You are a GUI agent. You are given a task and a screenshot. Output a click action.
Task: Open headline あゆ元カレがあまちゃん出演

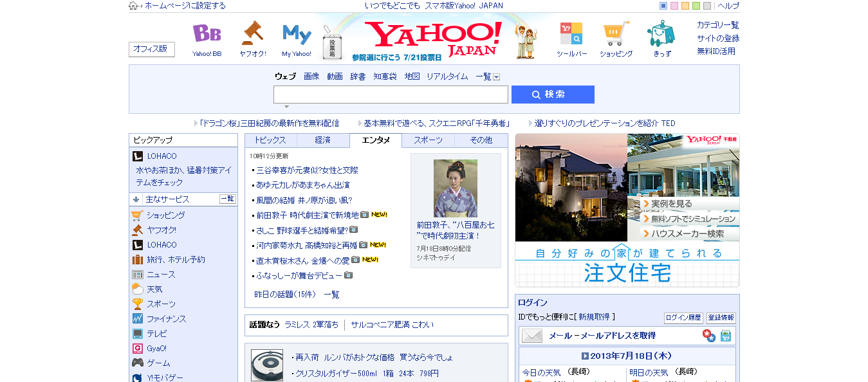[303, 185]
